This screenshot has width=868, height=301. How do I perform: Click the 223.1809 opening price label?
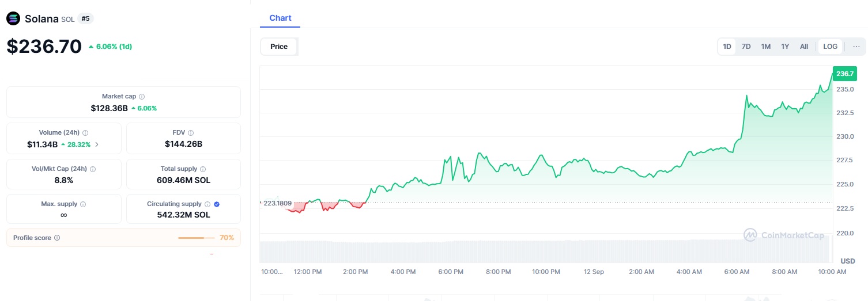[x=277, y=204]
